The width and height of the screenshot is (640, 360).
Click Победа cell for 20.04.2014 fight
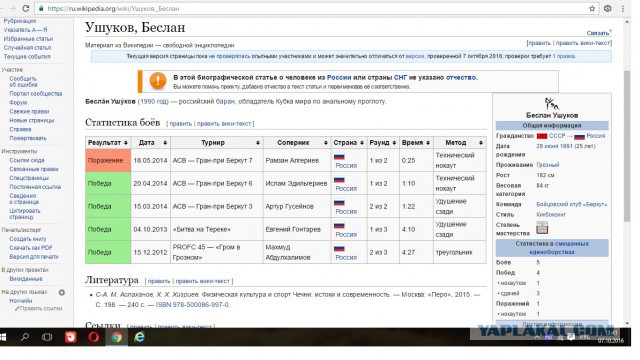108,183
